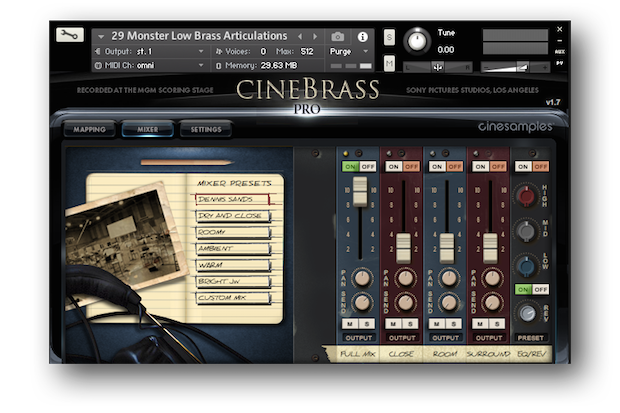Select the Custom Mix preset
The image size is (620, 413).
coord(232,298)
